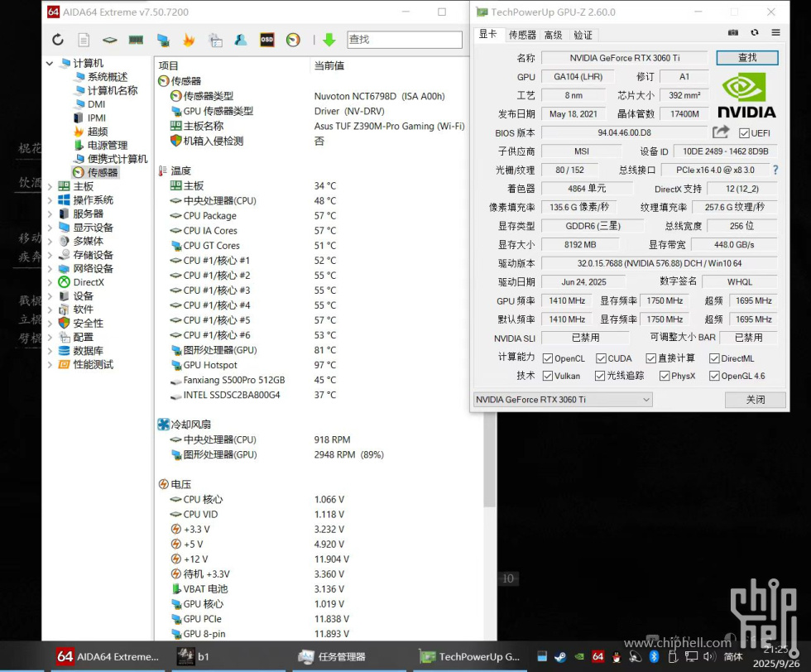Viewport: 811px width, 672px height.
Task: Toggle the CUDA checkbox
Action: [600, 358]
